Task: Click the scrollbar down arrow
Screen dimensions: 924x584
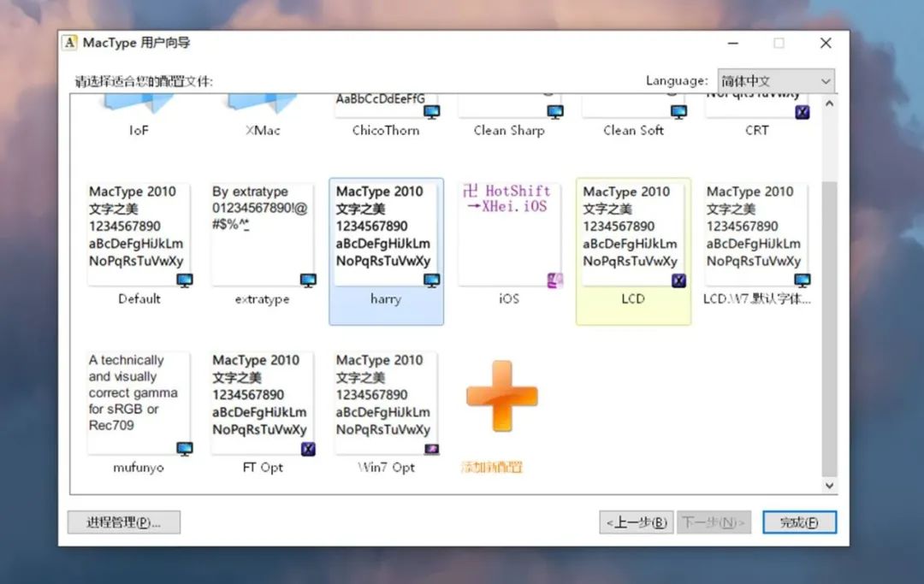Action: (x=829, y=485)
